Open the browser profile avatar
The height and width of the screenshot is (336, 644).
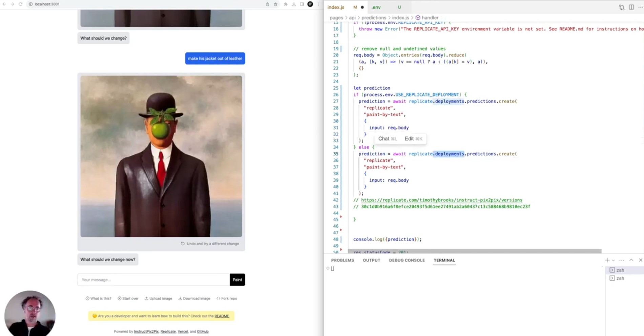pos(310,4)
